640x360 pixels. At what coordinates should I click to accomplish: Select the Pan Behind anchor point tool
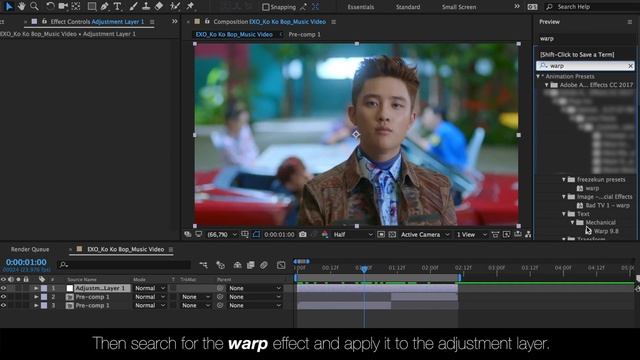(76, 6)
